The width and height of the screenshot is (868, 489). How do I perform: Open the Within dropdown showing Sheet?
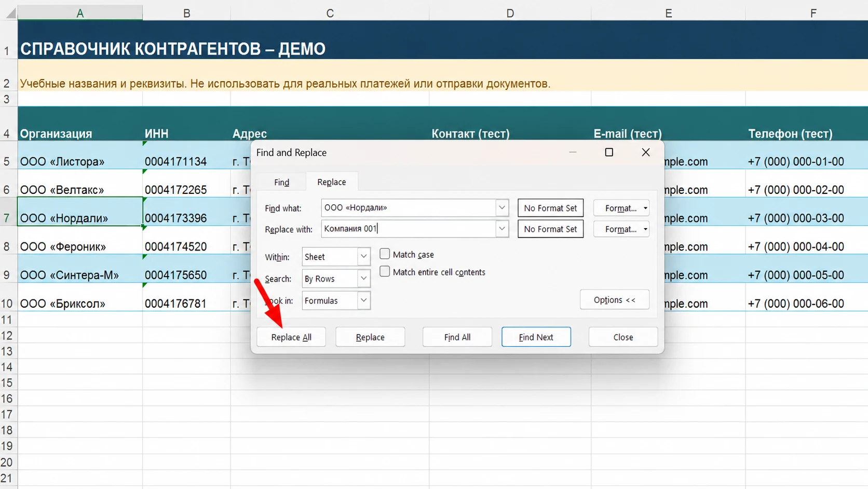[336, 257]
